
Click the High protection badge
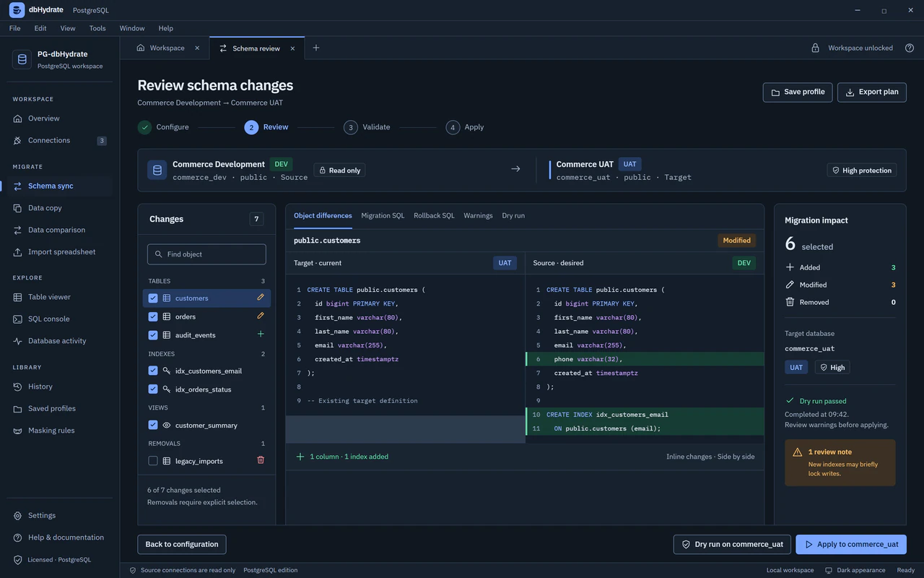862,171
